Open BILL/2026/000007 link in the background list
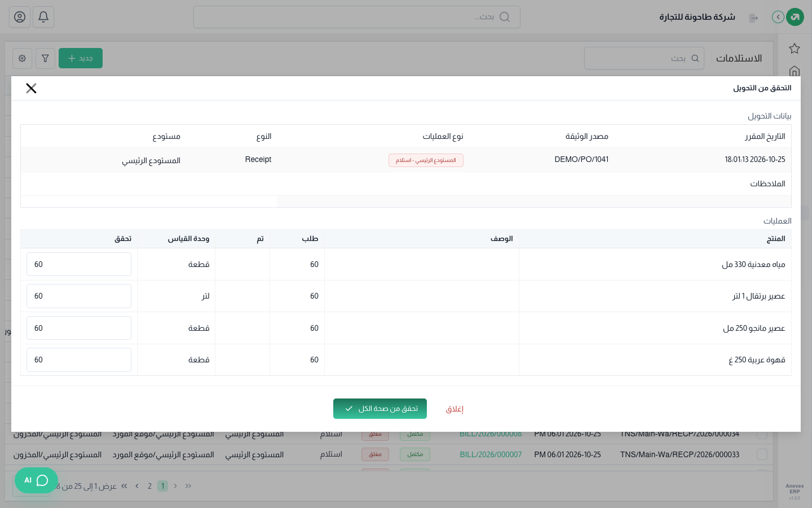This screenshot has height=508, width=812. click(491, 454)
